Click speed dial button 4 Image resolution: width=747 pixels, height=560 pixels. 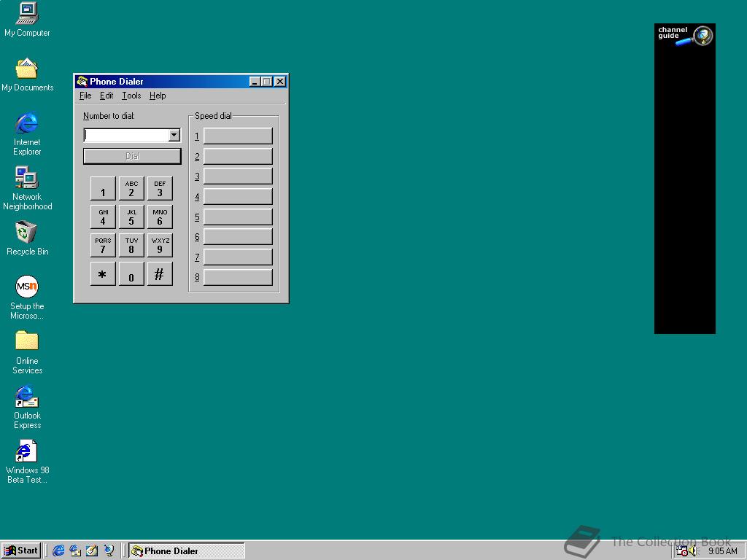pos(238,196)
